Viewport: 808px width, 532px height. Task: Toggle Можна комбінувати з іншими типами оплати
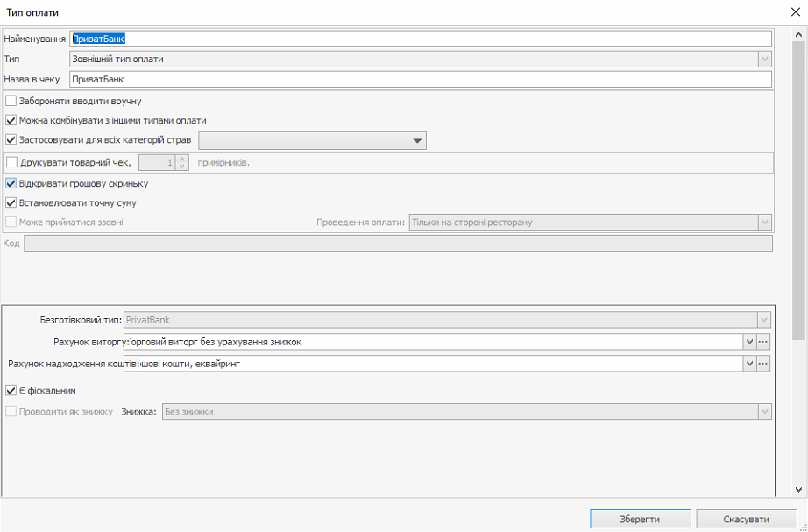11,121
